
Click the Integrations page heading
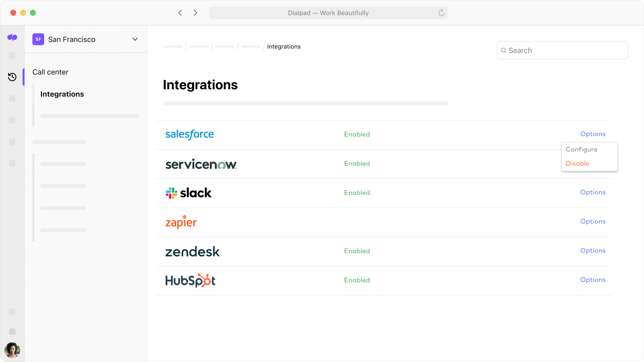click(x=200, y=85)
